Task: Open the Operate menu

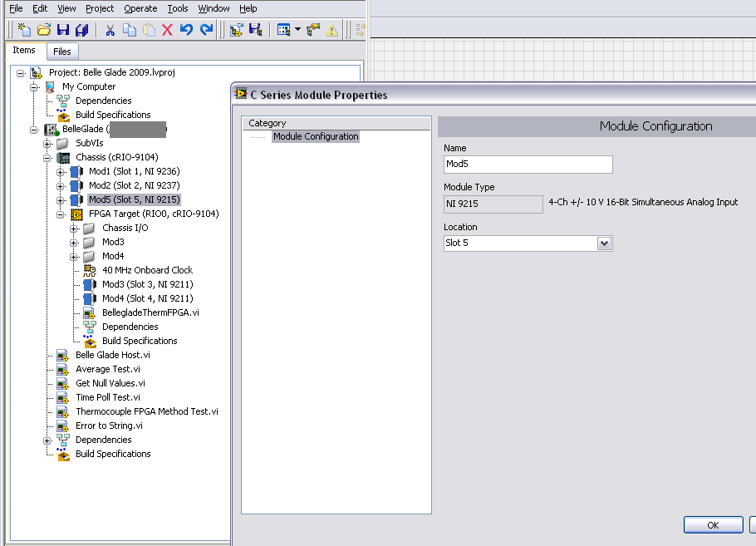Action: click(140, 8)
